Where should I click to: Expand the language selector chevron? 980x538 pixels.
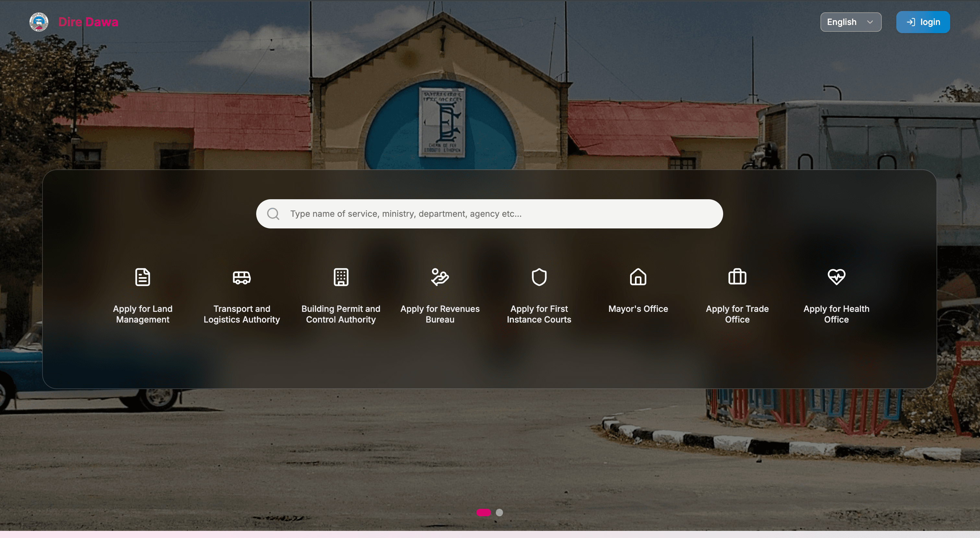coord(871,22)
